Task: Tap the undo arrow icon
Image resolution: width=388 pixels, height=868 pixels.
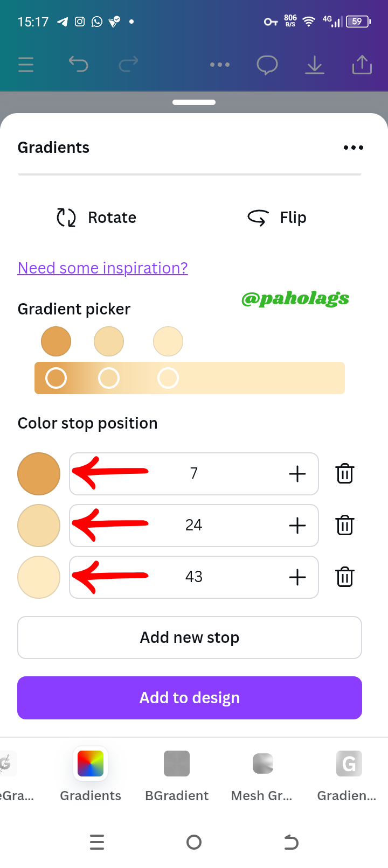Action: click(78, 65)
